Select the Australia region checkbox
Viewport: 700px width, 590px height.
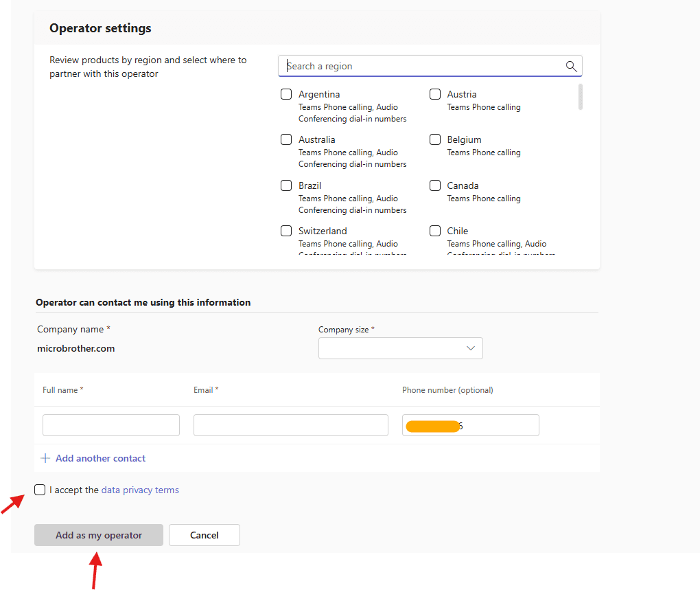pyautogui.click(x=286, y=139)
